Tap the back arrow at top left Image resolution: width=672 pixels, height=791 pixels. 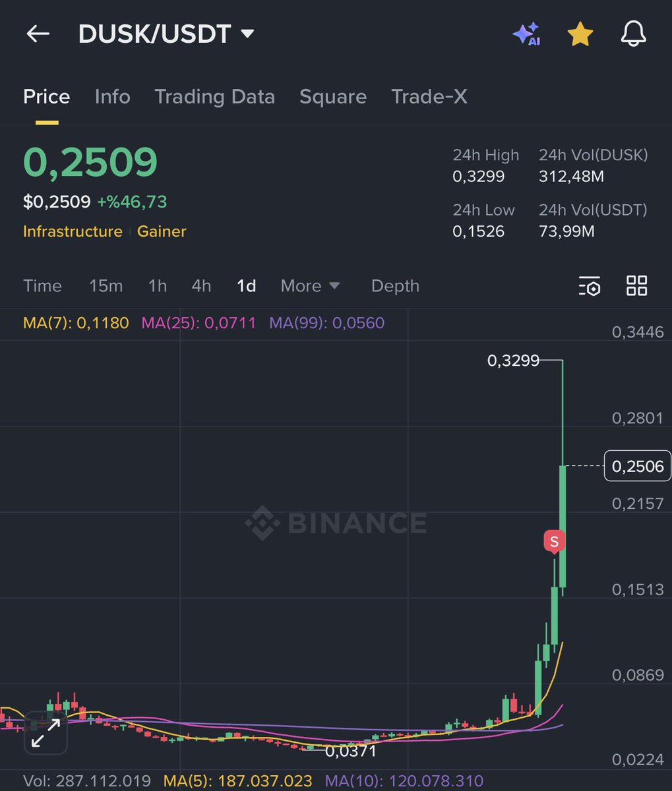pyautogui.click(x=38, y=34)
